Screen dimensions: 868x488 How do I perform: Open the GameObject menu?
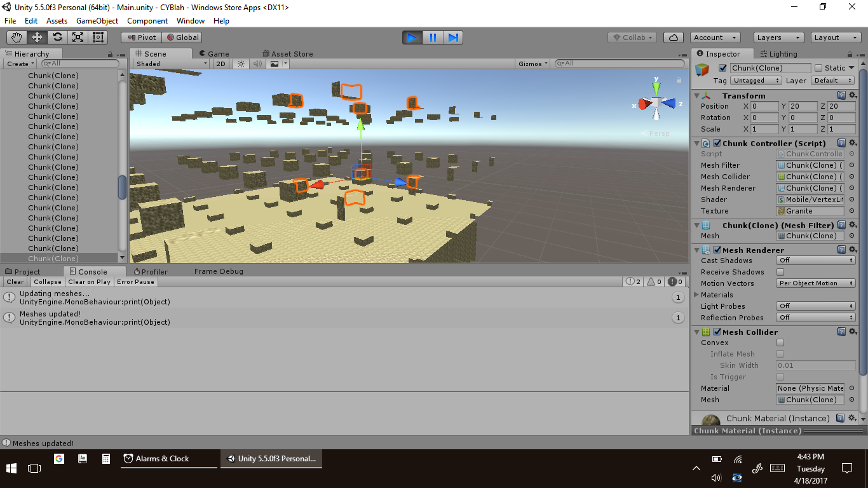click(97, 21)
